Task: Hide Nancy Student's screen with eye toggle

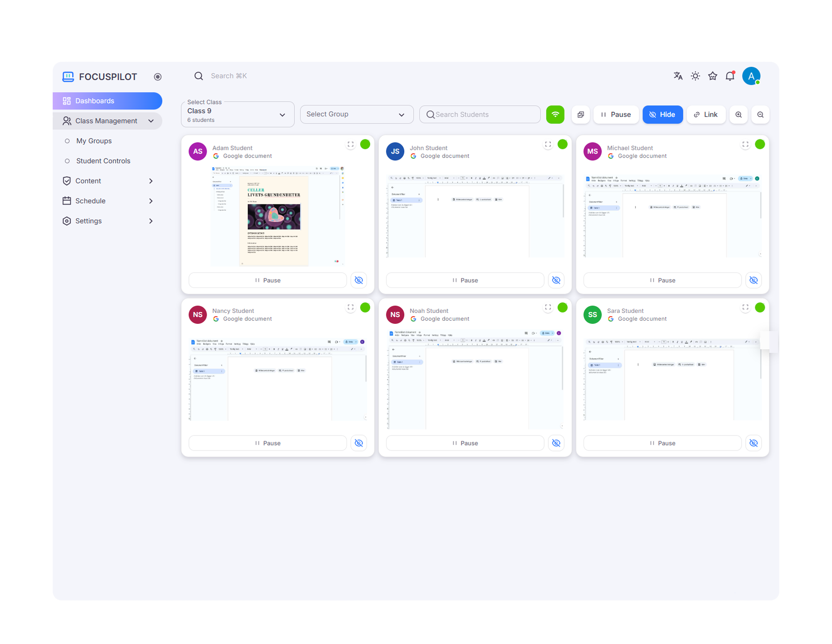Action: coord(358,443)
